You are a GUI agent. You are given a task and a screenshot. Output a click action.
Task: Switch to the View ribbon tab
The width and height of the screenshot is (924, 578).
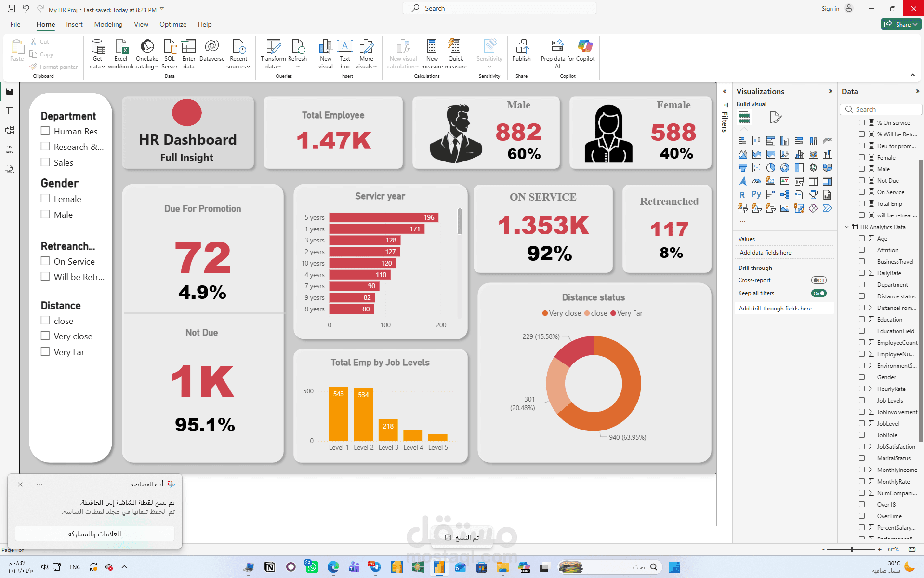tap(141, 24)
